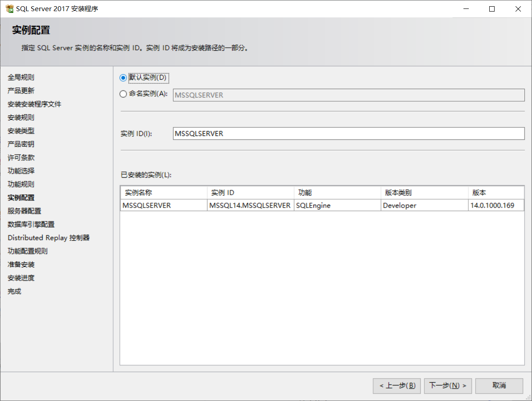Click the 实例 ID input field
Screen dimensions: 532x401
[x=349, y=134]
